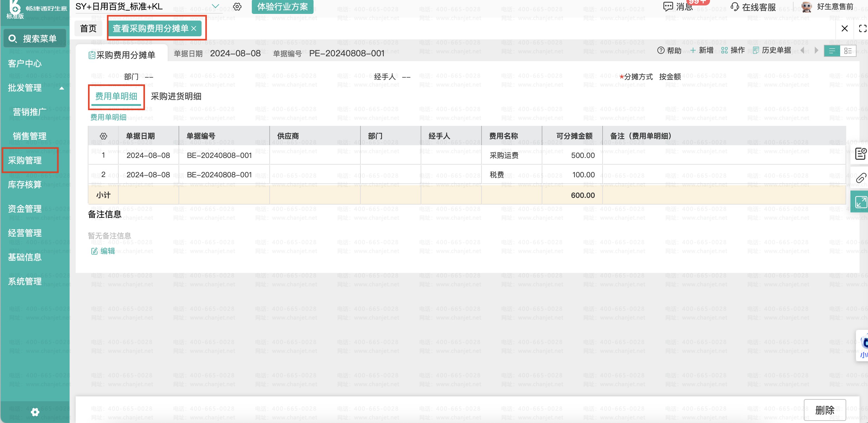This screenshot has height=423, width=868.
Task: Click the search menu magnifier icon
Action: click(x=12, y=39)
